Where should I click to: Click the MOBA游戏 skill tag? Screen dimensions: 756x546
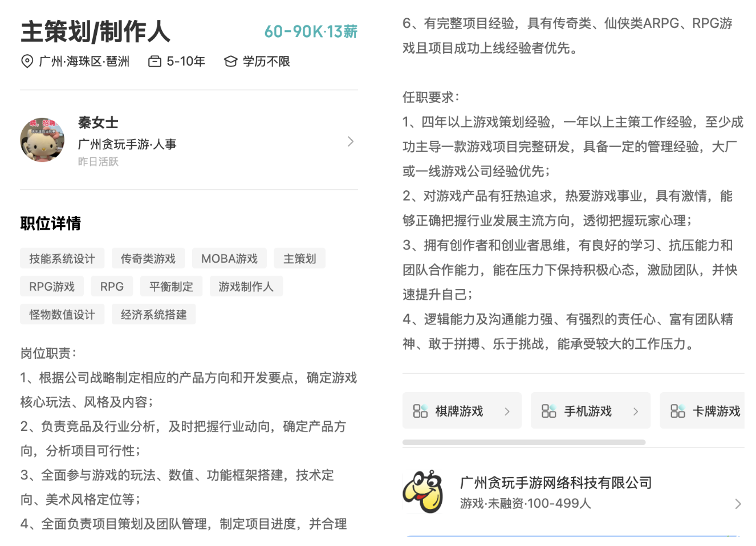(x=229, y=259)
